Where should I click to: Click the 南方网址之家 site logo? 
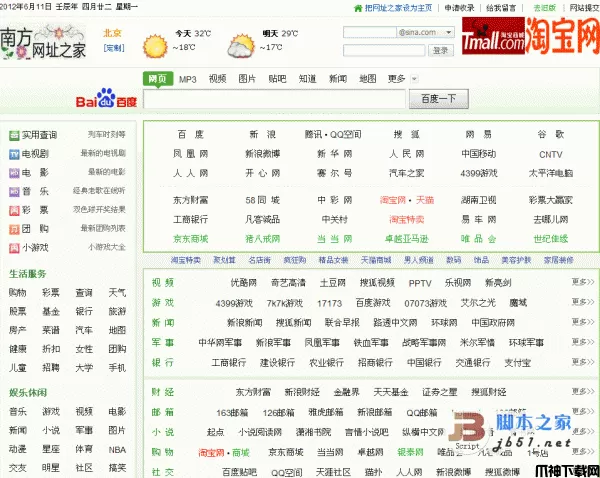43,42
